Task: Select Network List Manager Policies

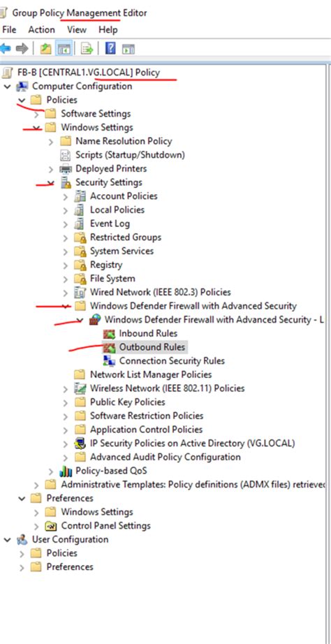Action: tap(151, 374)
